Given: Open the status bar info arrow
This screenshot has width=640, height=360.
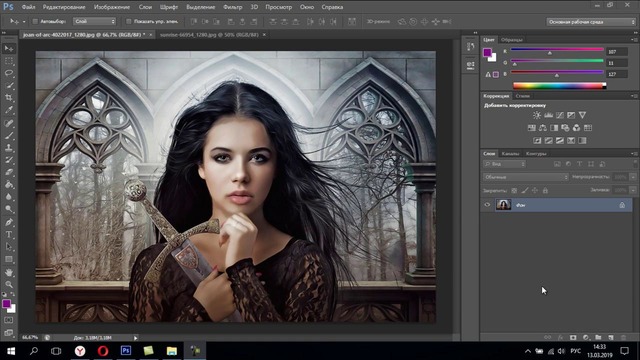Looking at the screenshot, I should point(136,338).
